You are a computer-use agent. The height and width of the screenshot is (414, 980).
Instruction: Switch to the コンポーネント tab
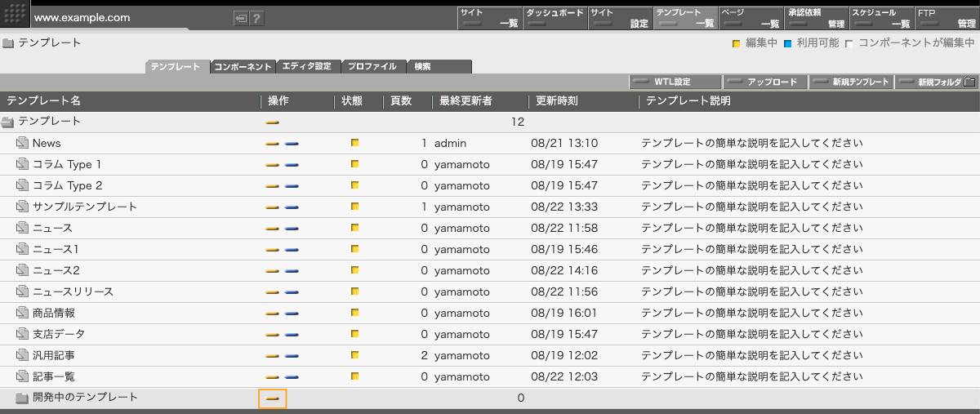(243, 67)
